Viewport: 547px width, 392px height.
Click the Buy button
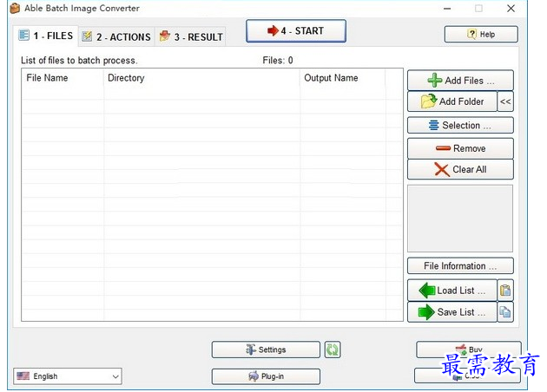pos(469,350)
